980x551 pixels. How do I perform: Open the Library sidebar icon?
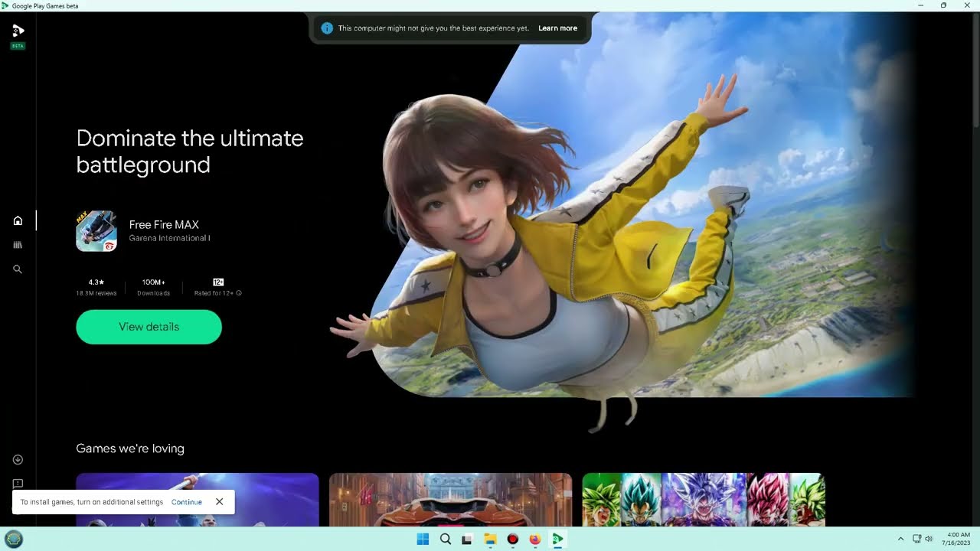[18, 245]
